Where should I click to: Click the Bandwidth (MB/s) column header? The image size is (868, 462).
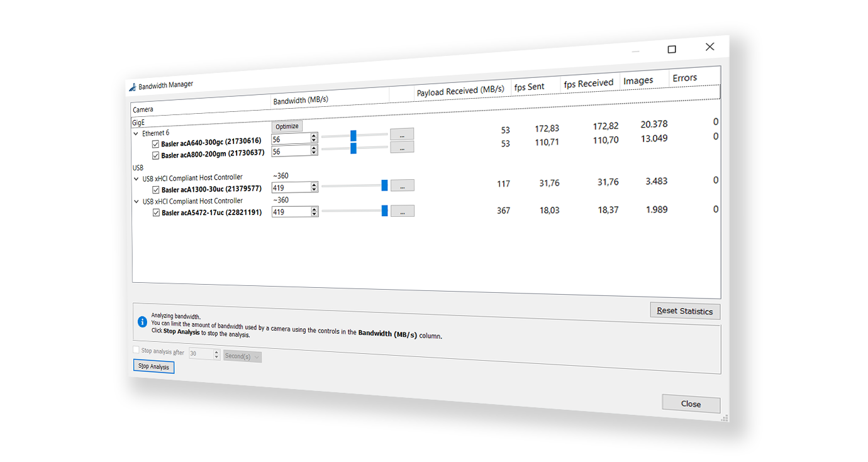pyautogui.click(x=330, y=99)
